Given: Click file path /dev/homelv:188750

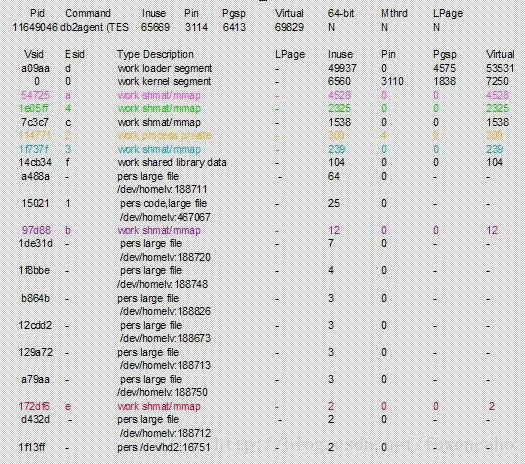Looking at the screenshot, I should tap(162, 392).
